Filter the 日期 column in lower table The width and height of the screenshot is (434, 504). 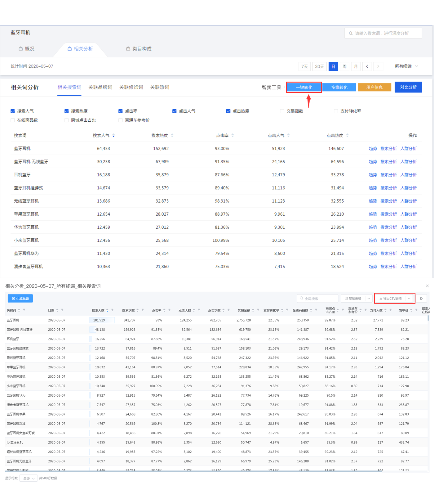point(62,310)
